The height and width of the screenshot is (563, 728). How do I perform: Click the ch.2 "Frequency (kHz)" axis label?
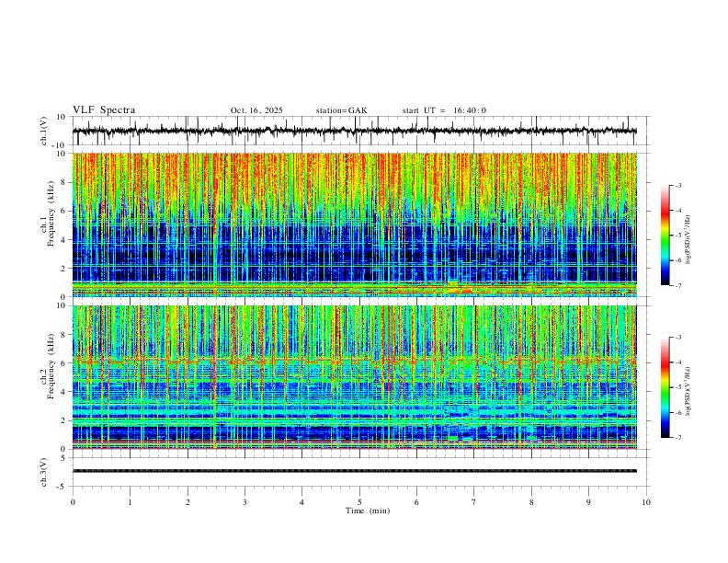(x=51, y=366)
